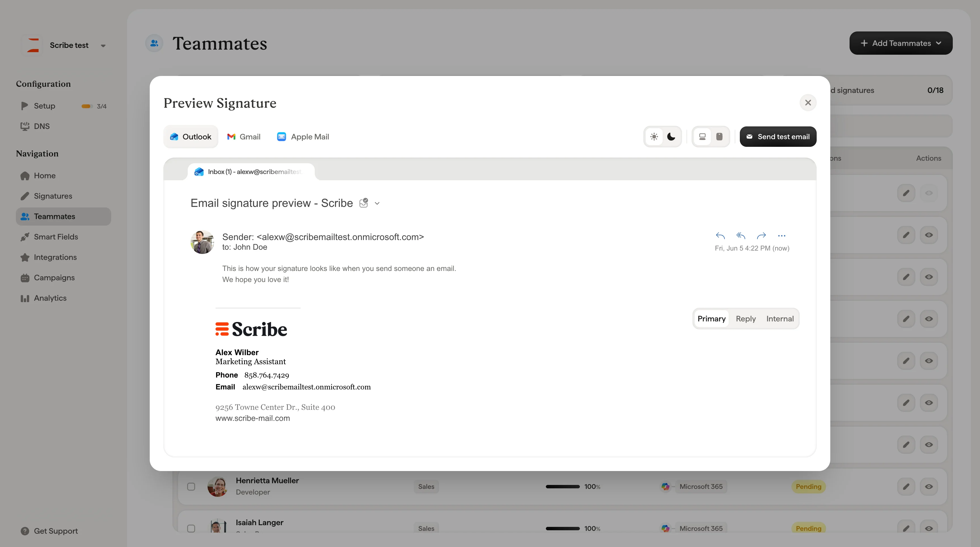The image size is (980, 547).
Task: Open Analytics in navigation
Action: click(x=64, y=298)
